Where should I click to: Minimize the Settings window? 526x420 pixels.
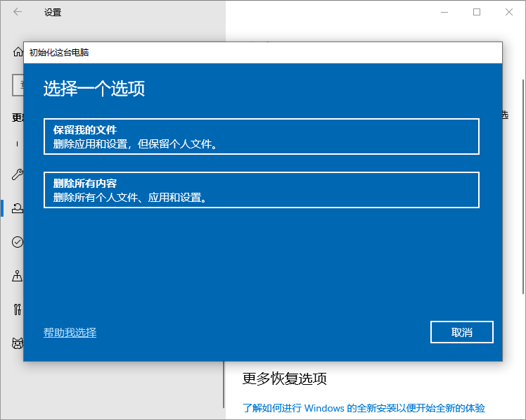pyautogui.click(x=444, y=12)
